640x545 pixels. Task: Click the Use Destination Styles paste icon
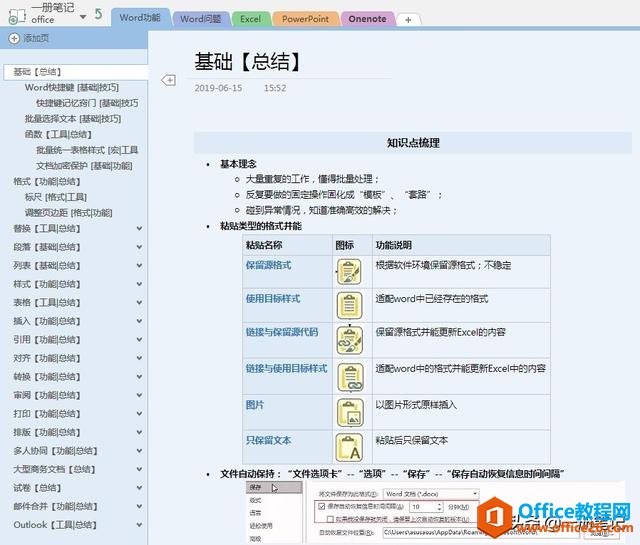pos(349,305)
